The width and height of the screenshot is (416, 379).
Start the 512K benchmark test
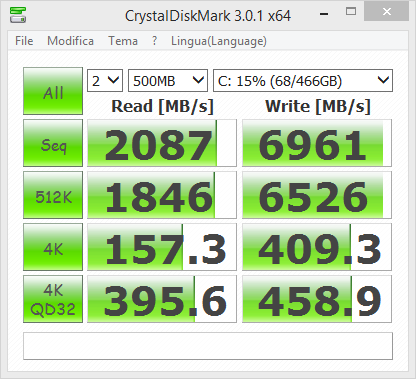(53, 195)
